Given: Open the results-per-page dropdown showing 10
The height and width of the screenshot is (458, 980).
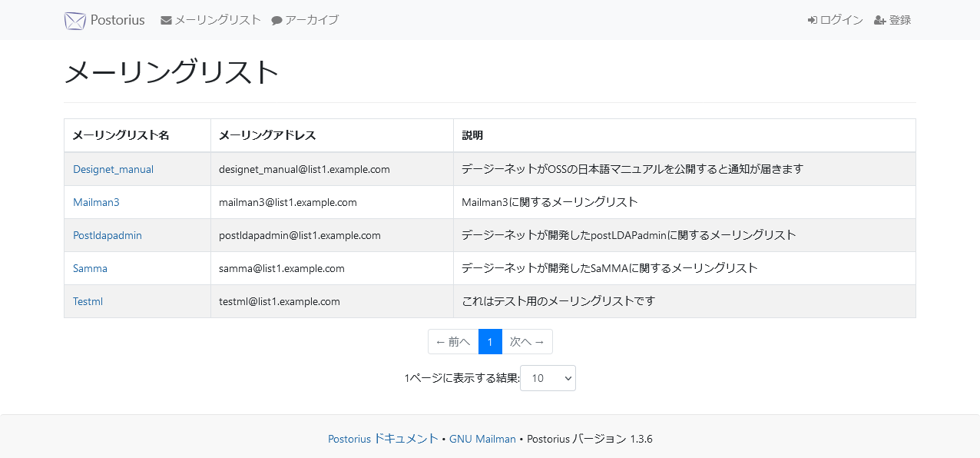Looking at the screenshot, I should click(547, 378).
